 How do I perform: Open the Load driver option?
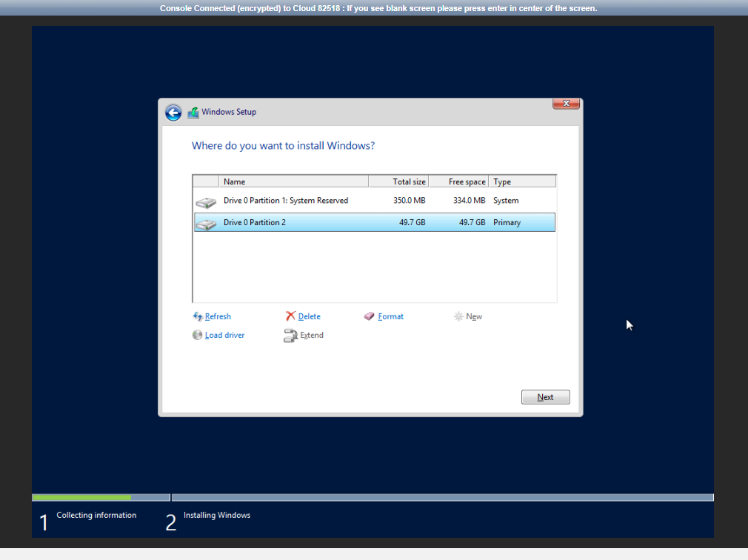pos(224,335)
